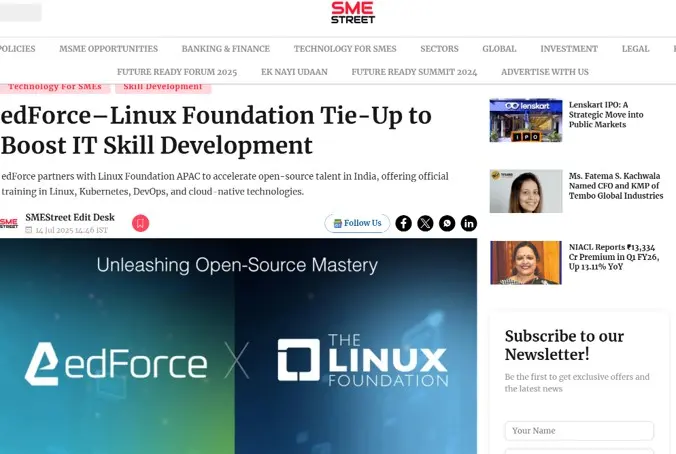The image size is (676, 454).
Task: Open Ek Nayi Udaan page
Action: [294, 72]
